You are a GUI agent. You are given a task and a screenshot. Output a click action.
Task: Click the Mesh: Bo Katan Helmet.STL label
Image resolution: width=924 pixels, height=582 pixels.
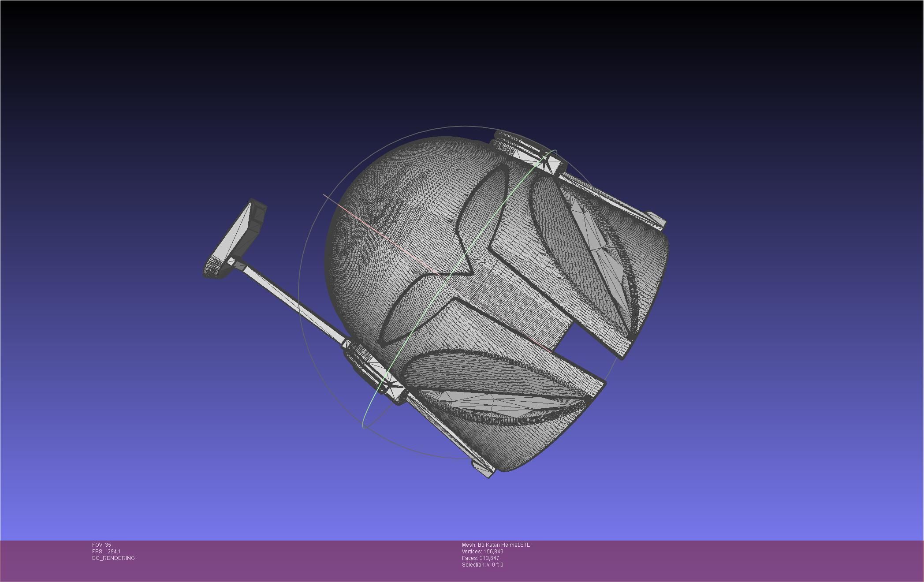point(496,545)
